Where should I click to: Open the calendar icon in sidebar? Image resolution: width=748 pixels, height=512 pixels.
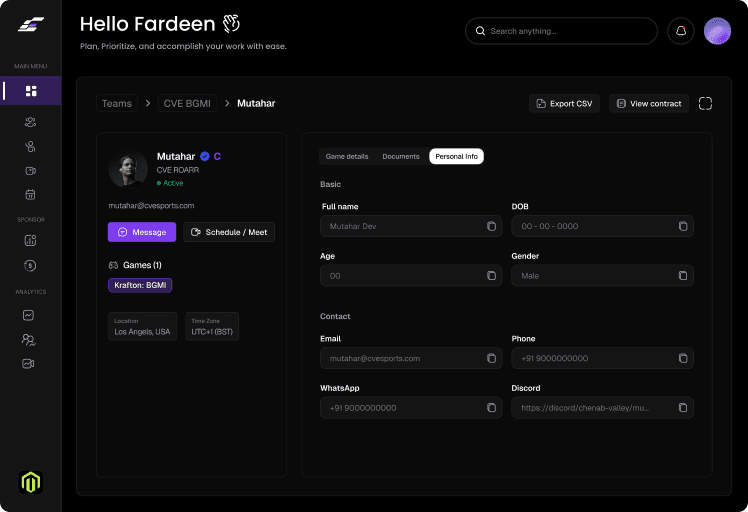pos(31,195)
